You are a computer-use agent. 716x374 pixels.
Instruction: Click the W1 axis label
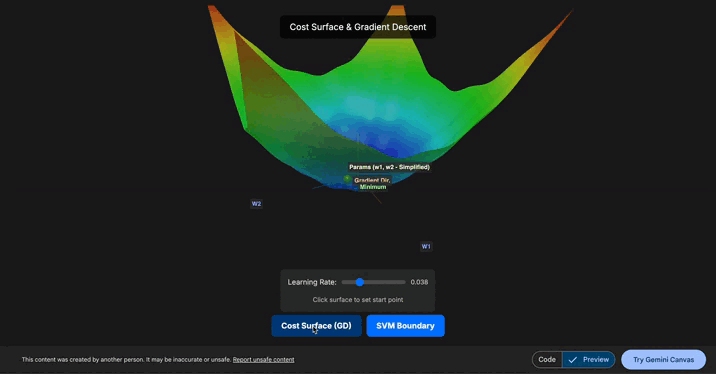(426, 247)
